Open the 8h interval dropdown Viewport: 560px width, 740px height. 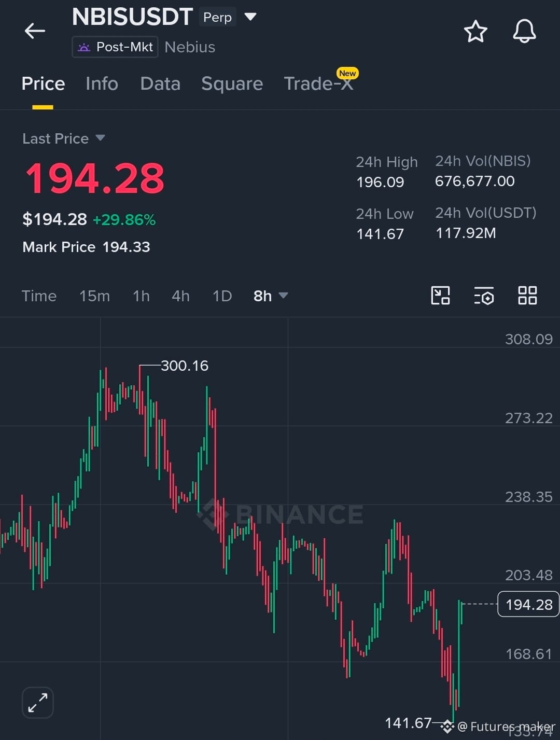click(270, 296)
